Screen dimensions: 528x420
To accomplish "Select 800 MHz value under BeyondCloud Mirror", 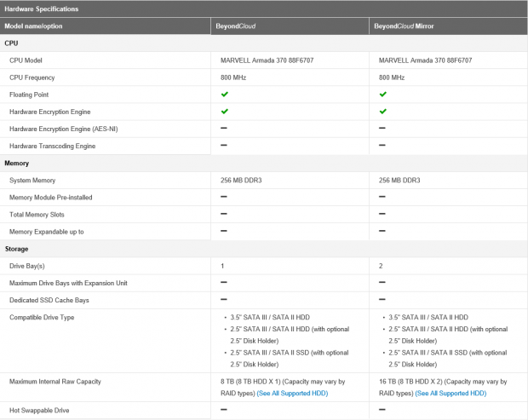I will point(392,78).
